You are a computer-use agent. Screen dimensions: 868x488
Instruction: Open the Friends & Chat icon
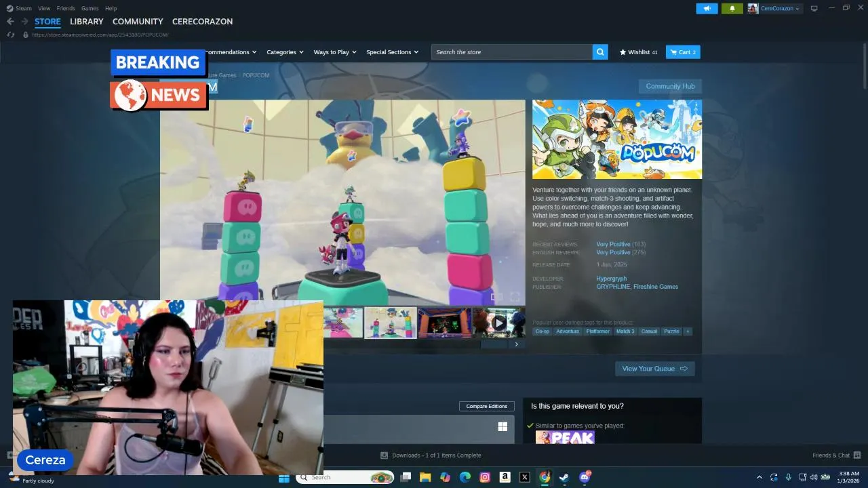pos(856,455)
